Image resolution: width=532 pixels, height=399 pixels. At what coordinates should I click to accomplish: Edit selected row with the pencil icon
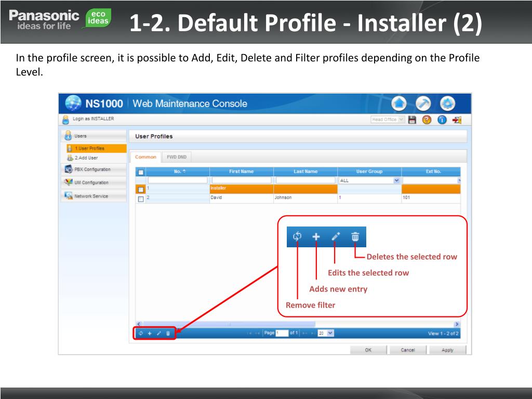point(159,333)
